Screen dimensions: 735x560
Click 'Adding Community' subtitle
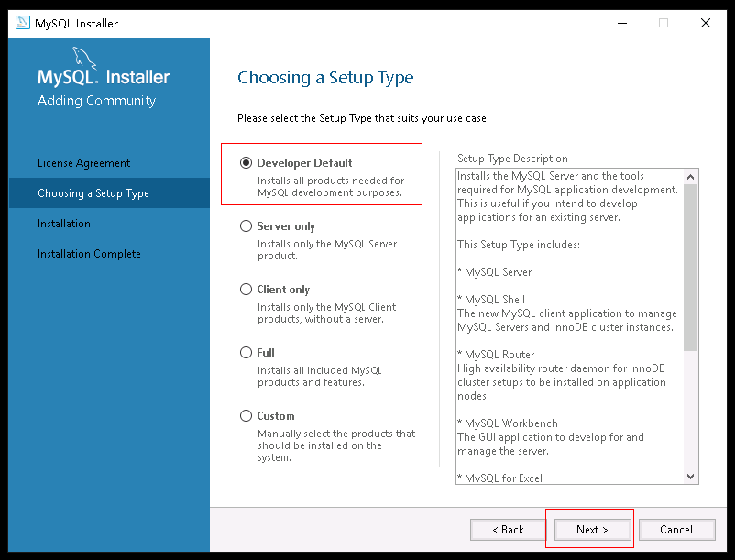[96, 101]
